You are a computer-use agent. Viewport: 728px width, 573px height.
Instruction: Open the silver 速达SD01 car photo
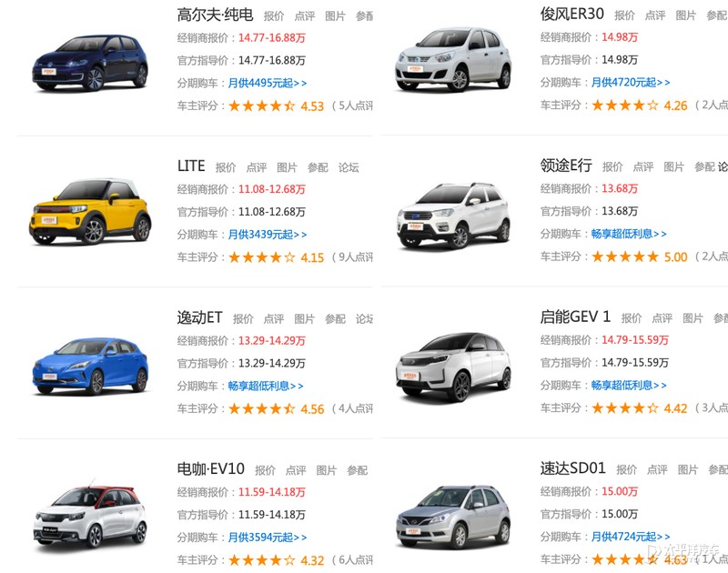point(452,516)
